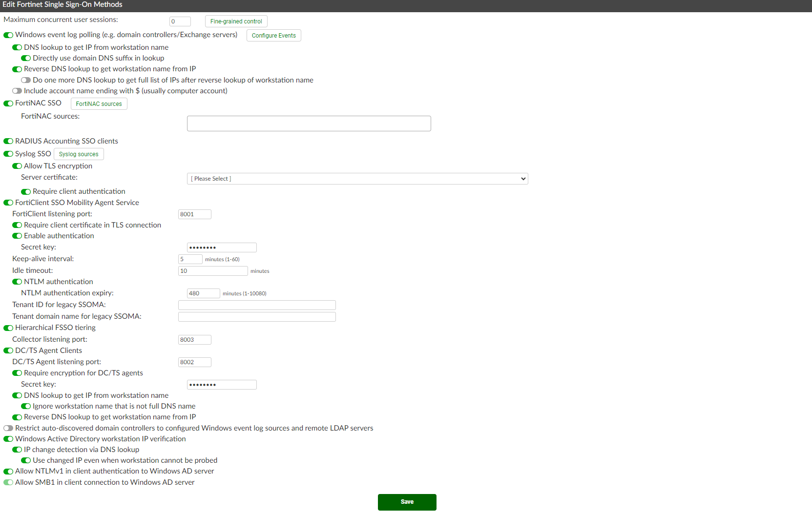Toggle FortiNAC SSO switch

tap(8, 103)
